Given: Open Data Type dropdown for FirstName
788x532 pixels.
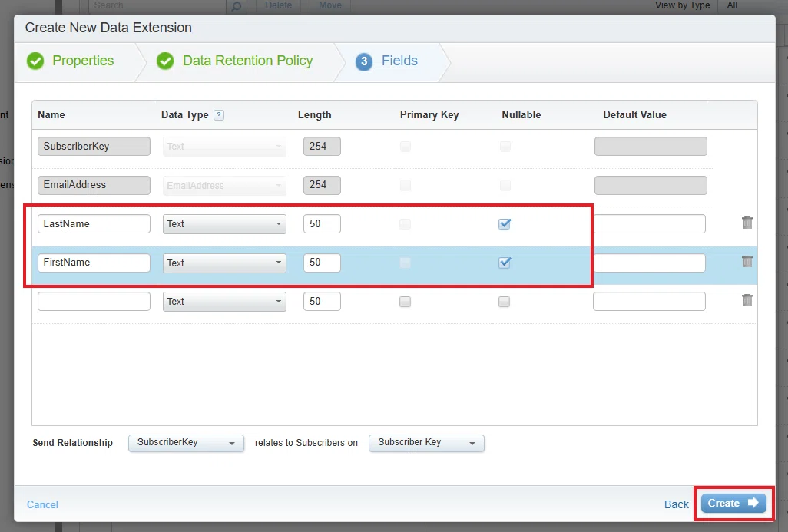Looking at the screenshot, I should 224,263.
